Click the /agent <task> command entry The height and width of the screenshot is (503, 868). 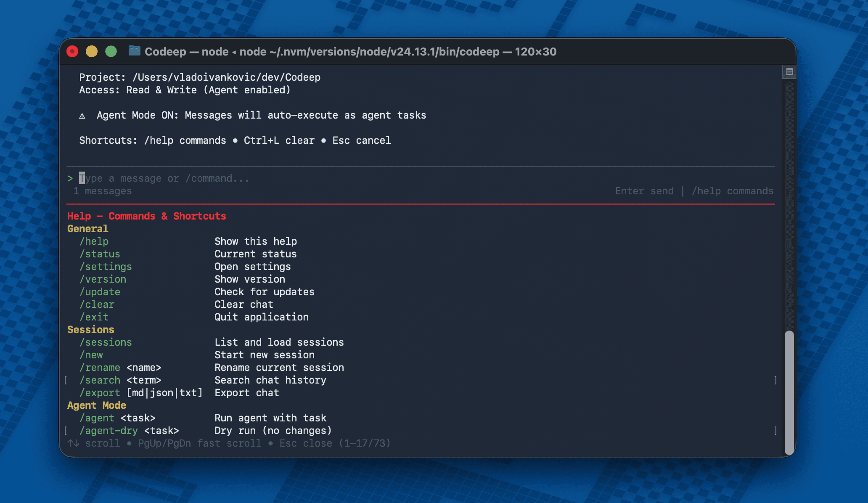point(117,418)
